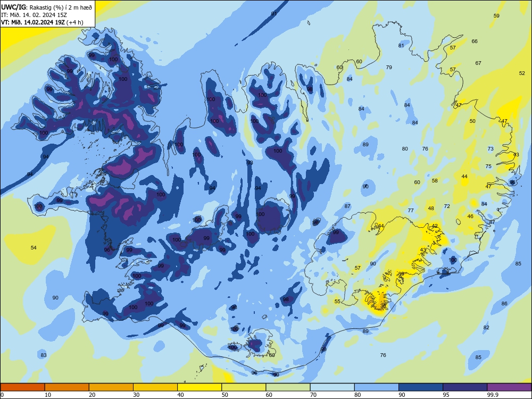Click the '72' humidity value on the map
This screenshot has height=399, width=532.
click(x=447, y=206)
